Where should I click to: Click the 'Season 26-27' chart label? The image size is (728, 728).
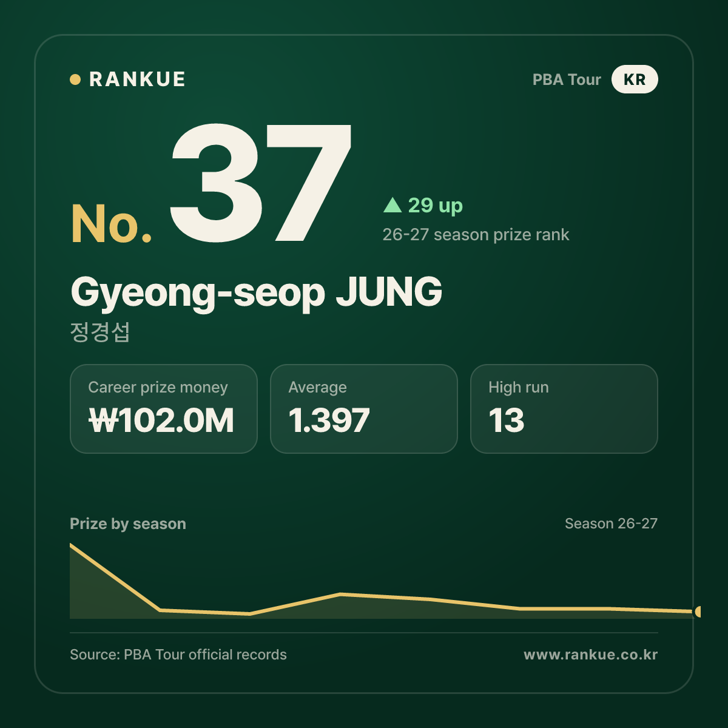[x=611, y=524]
